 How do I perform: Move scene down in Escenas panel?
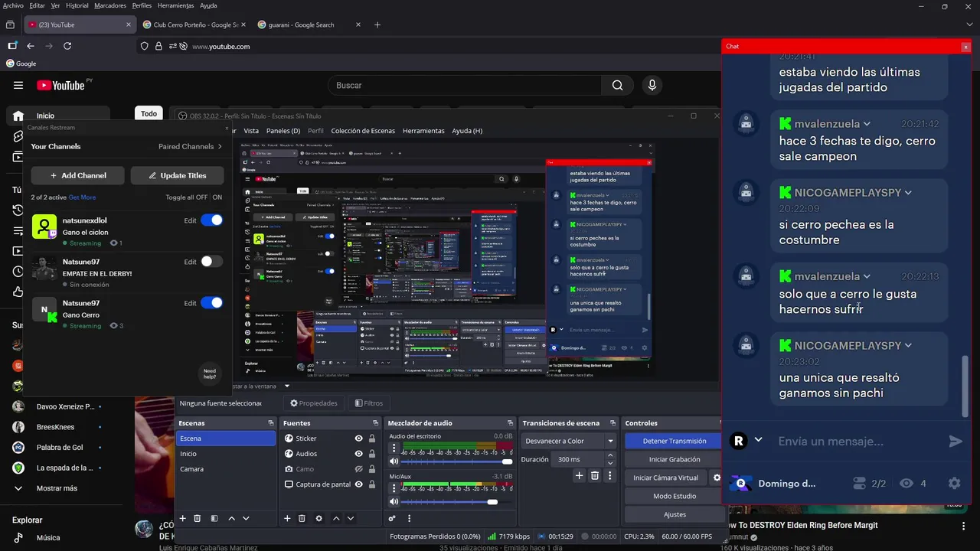246,518
